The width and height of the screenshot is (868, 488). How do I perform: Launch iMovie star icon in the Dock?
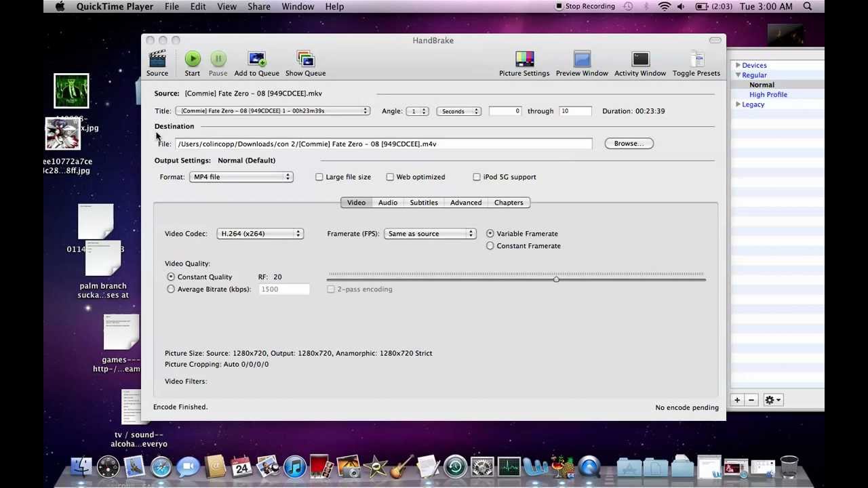click(x=375, y=467)
